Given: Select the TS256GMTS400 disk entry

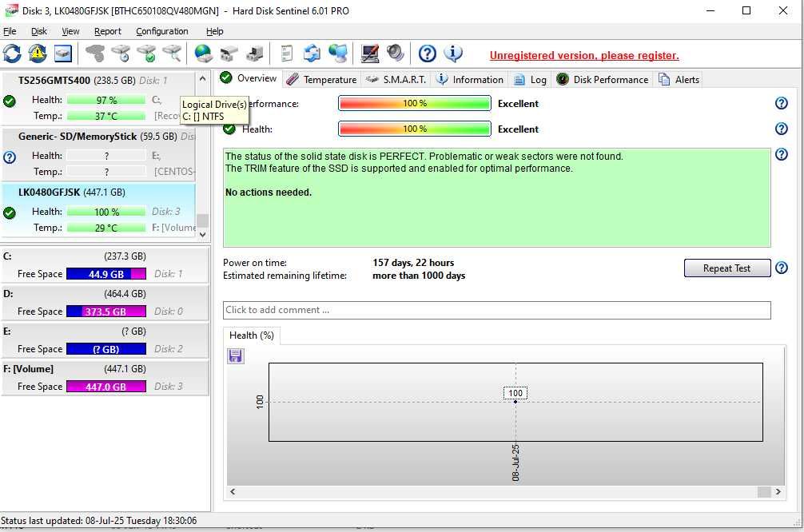Looking at the screenshot, I should [98, 98].
